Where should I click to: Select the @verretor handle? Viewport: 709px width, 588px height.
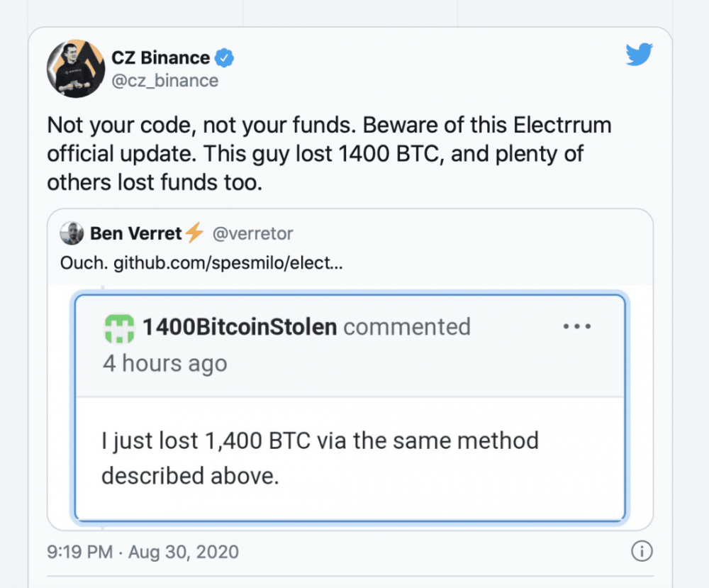252,233
